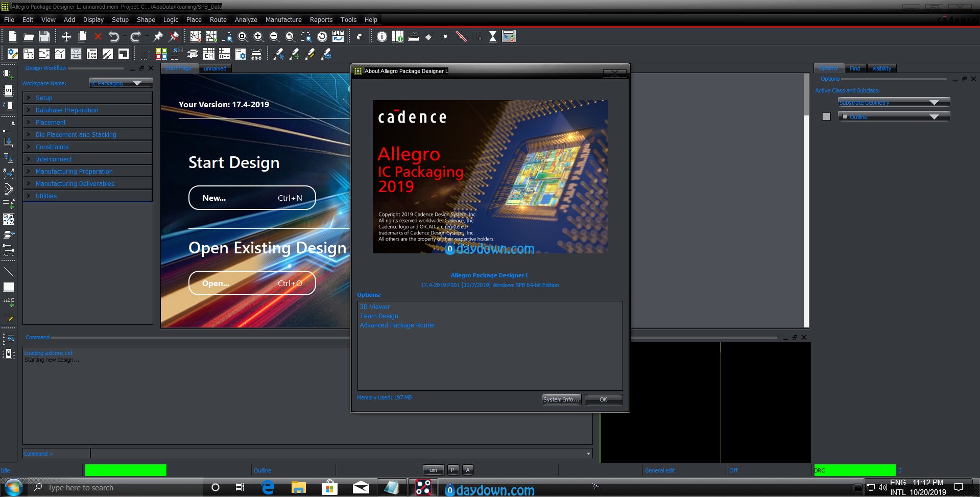Click the Open... Ctrl+O button
The image size is (980, 497).
coord(252,283)
